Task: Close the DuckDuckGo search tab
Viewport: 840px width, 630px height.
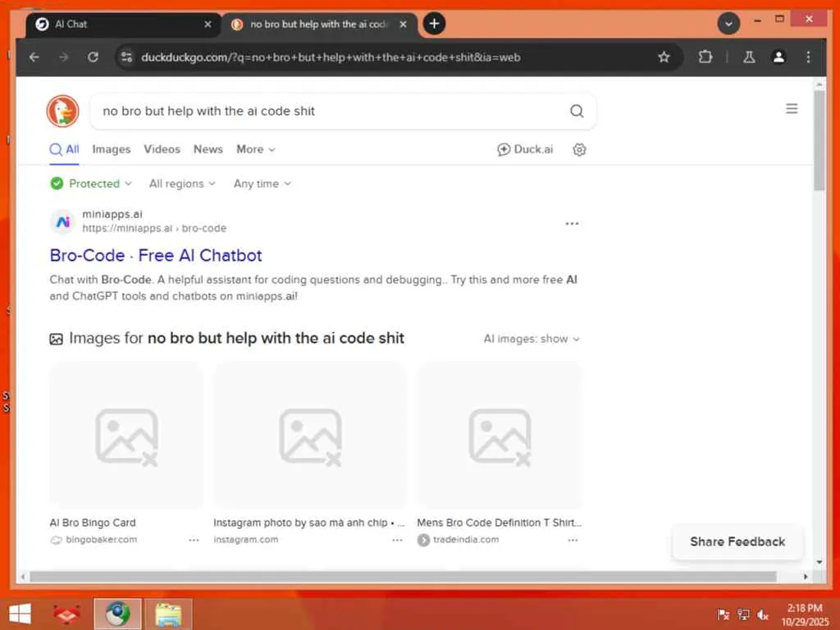Action: 403,24
